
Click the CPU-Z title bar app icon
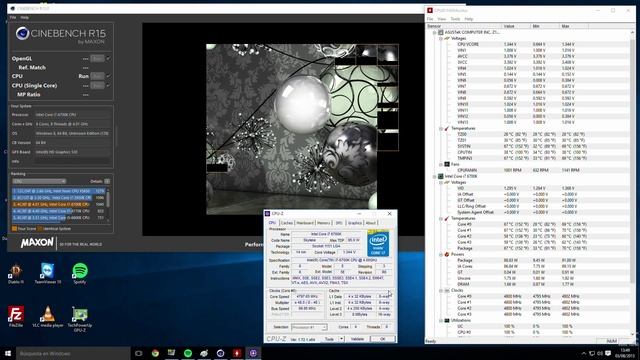267,213
